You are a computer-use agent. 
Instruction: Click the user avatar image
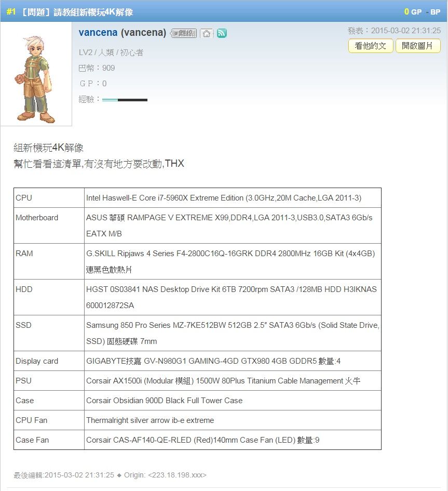(36, 74)
